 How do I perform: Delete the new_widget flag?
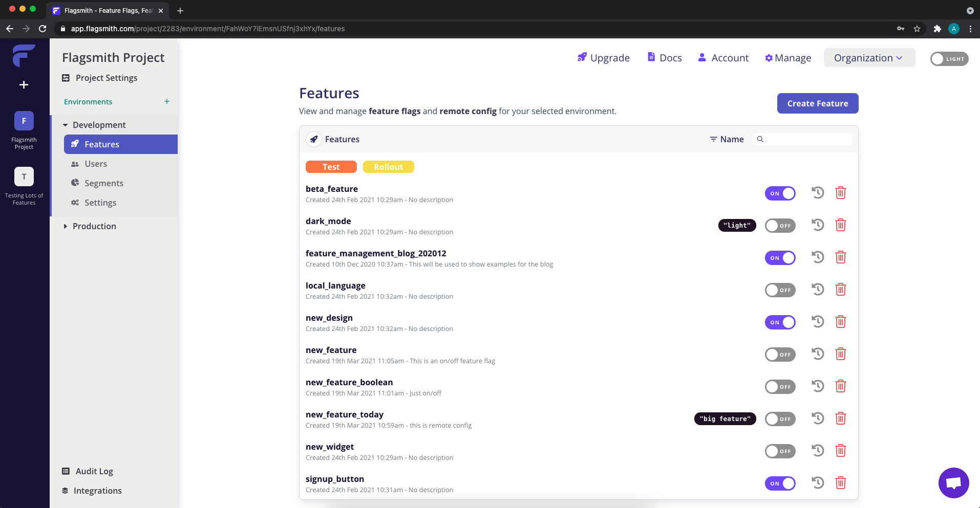(841, 451)
